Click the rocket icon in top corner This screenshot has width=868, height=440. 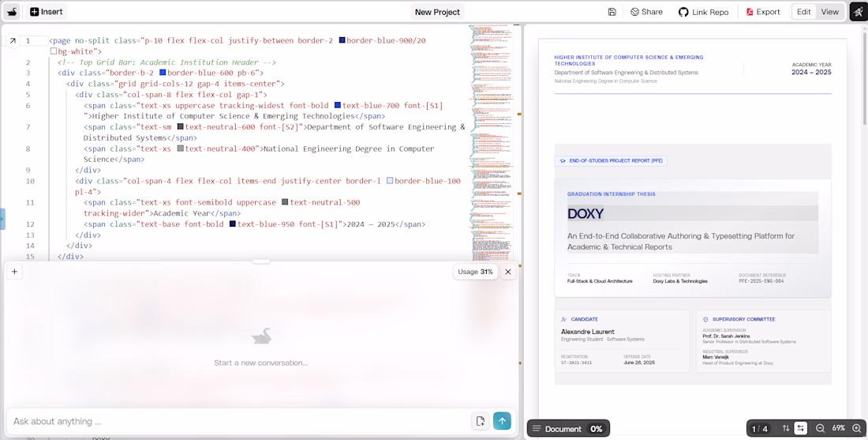[x=858, y=12]
